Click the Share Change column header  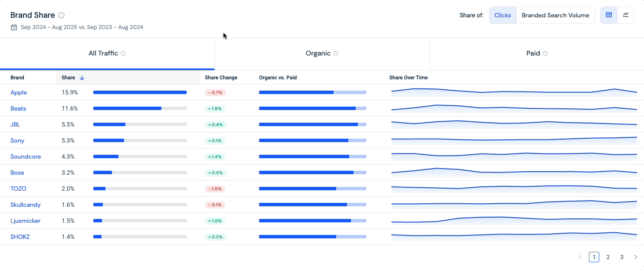pyautogui.click(x=221, y=78)
